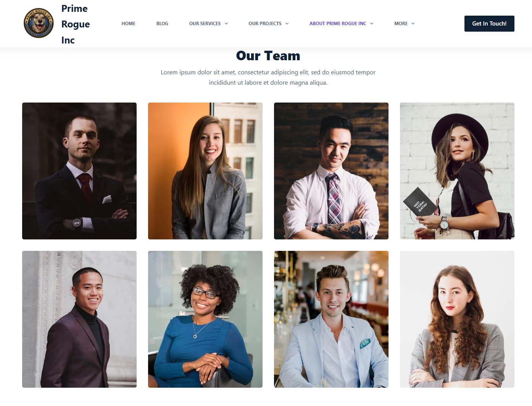Screen dimensions: 532x406
Task: Select photo of man in light blue blazer
Action: click(331, 319)
